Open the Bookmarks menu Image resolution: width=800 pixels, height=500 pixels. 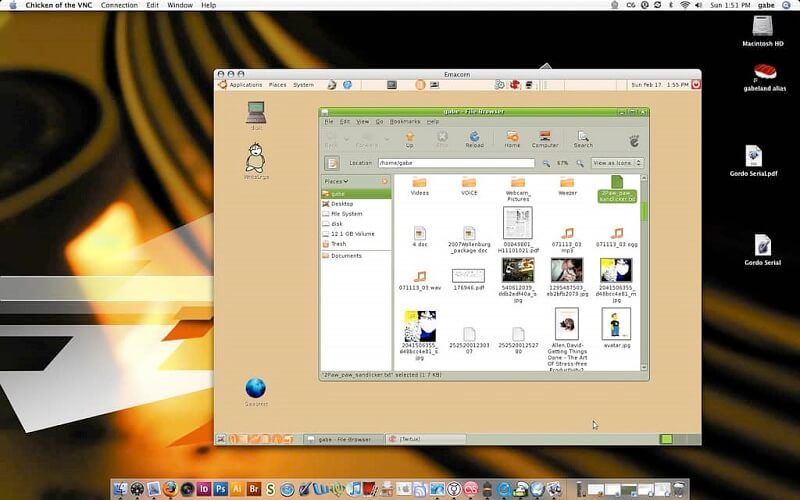pos(405,121)
